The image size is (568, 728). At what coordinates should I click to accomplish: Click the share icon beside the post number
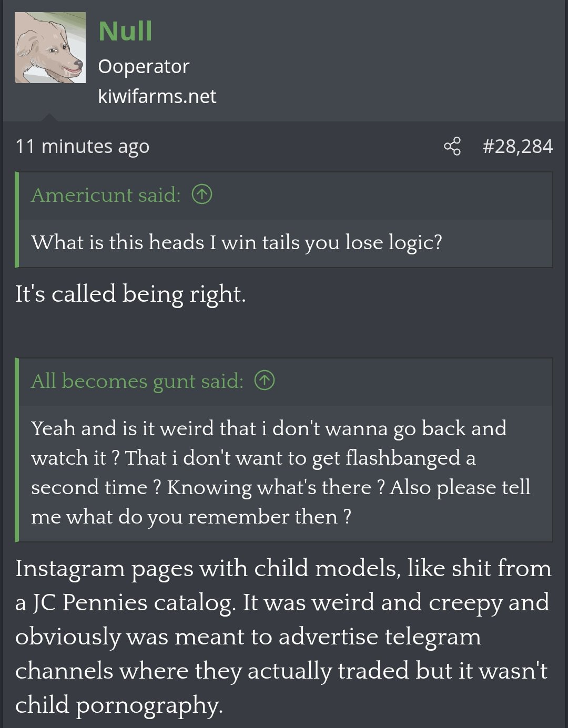coord(452,146)
